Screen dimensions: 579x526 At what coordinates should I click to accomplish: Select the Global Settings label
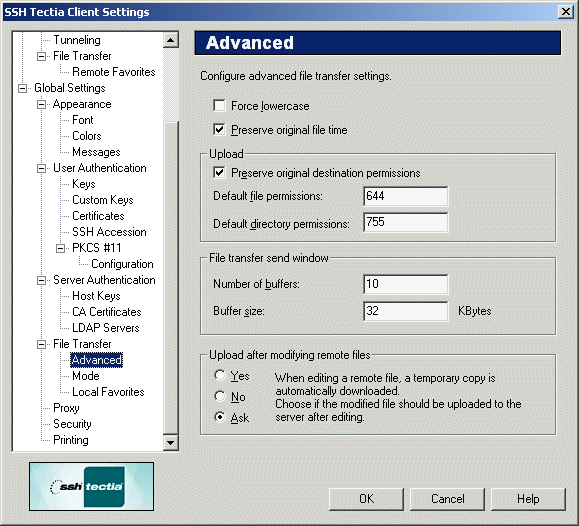coord(70,88)
